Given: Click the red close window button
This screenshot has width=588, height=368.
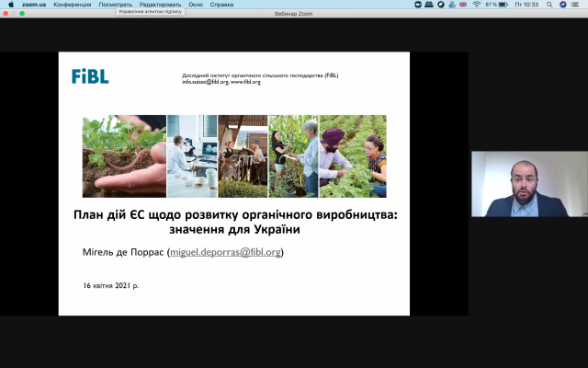Looking at the screenshot, I should [6, 14].
